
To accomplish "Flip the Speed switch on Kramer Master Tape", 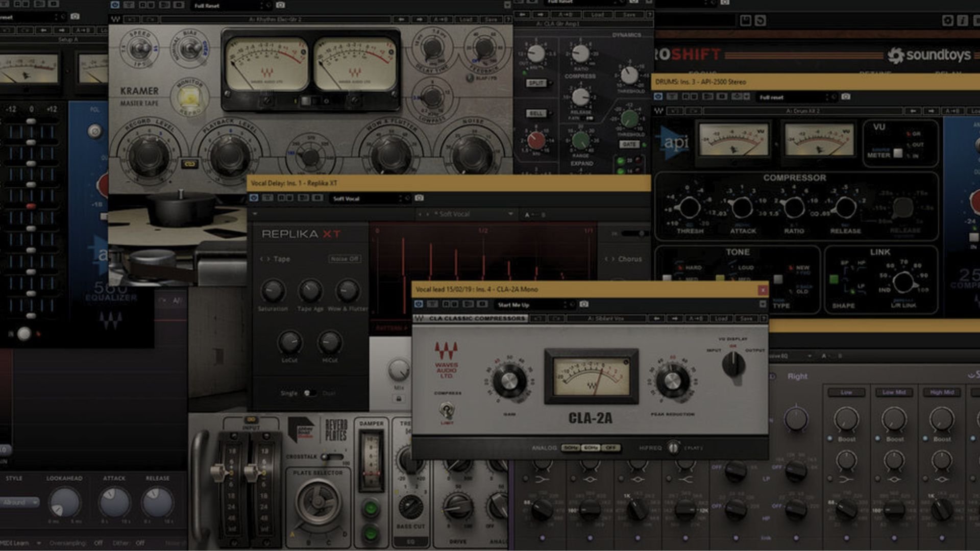I will pyautogui.click(x=140, y=49).
